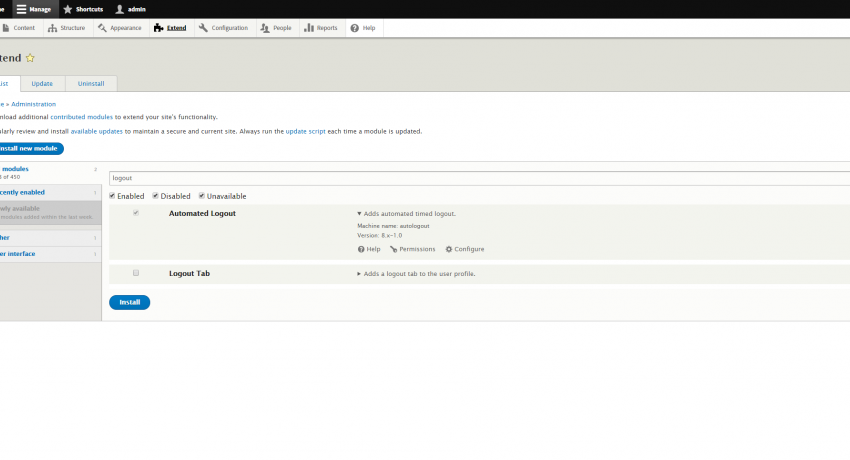The image size is (850, 460).
Task: Click the star icon beside Shortcuts
Action: [x=68, y=9]
